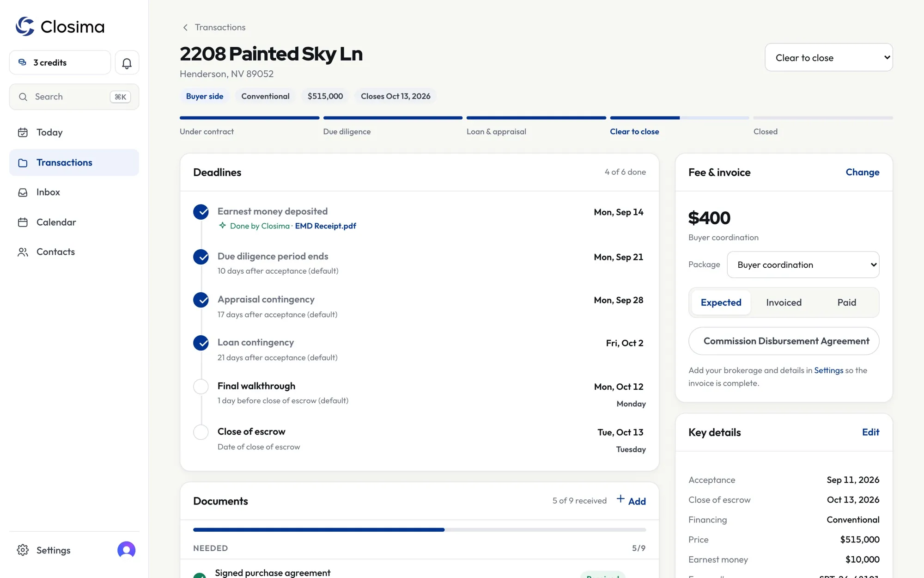Image resolution: width=924 pixels, height=578 pixels.
Task: Click the Mon, Oct 12 walkthrough date
Action: [x=619, y=387]
